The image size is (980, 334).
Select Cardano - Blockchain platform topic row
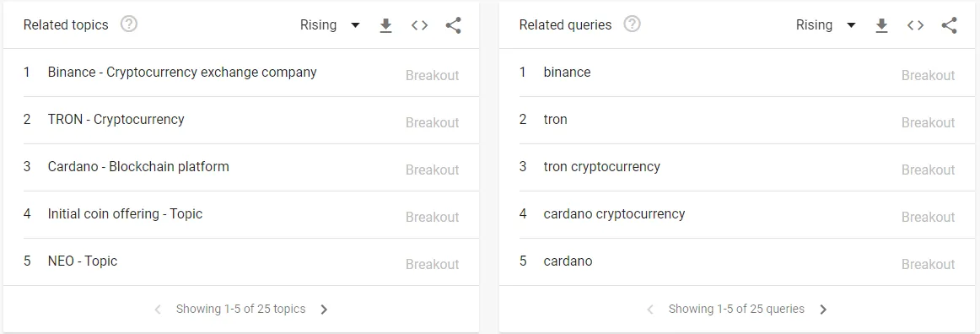click(251, 168)
